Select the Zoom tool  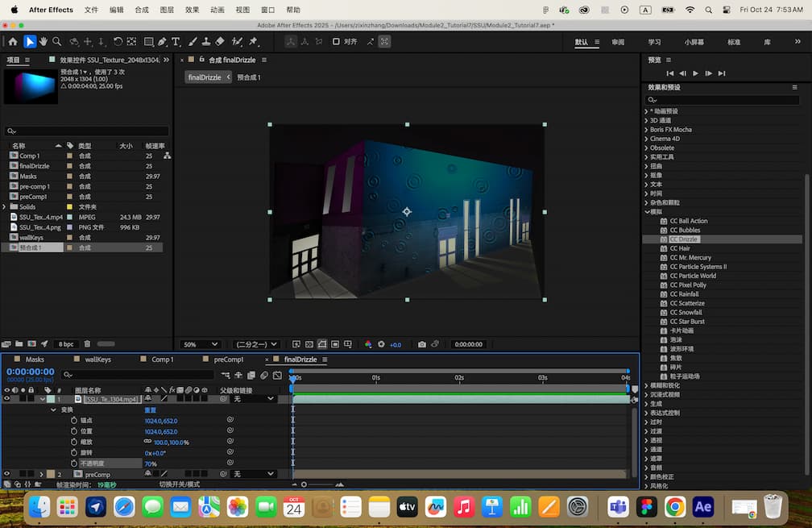[x=56, y=41]
